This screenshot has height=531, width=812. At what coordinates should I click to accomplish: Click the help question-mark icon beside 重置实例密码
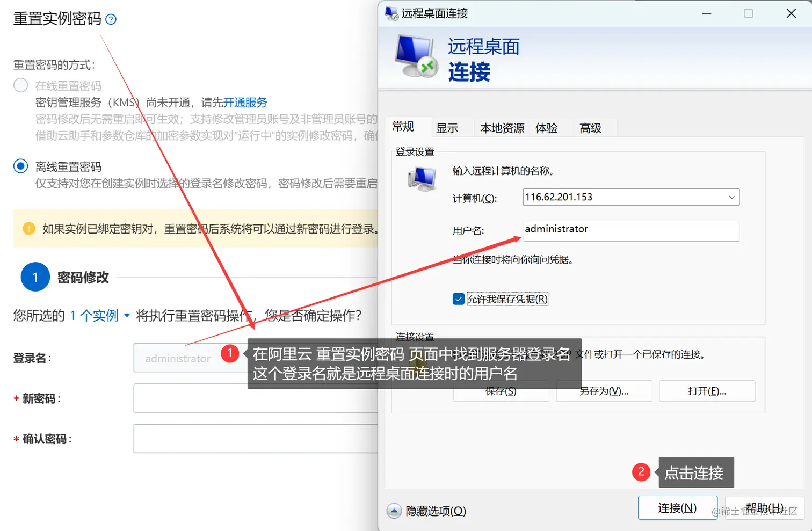tap(111, 19)
